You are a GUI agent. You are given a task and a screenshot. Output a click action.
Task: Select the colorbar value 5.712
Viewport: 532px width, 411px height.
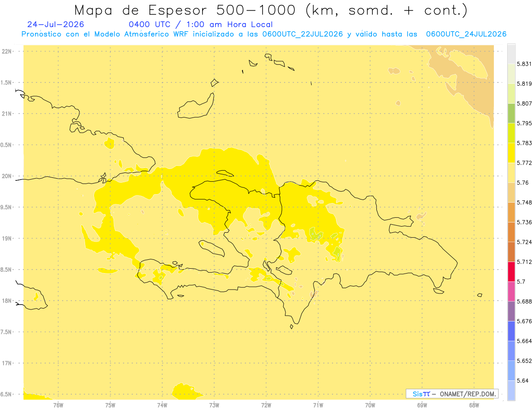pos(524,262)
